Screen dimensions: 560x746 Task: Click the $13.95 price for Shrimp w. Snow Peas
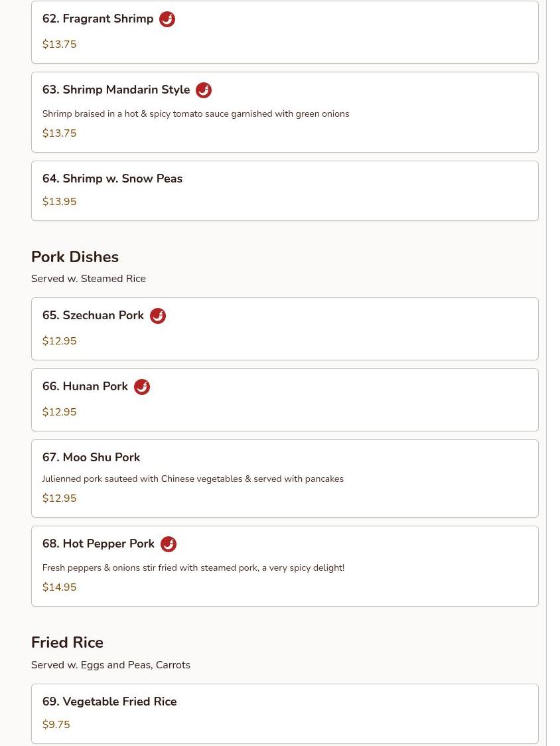click(59, 202)
